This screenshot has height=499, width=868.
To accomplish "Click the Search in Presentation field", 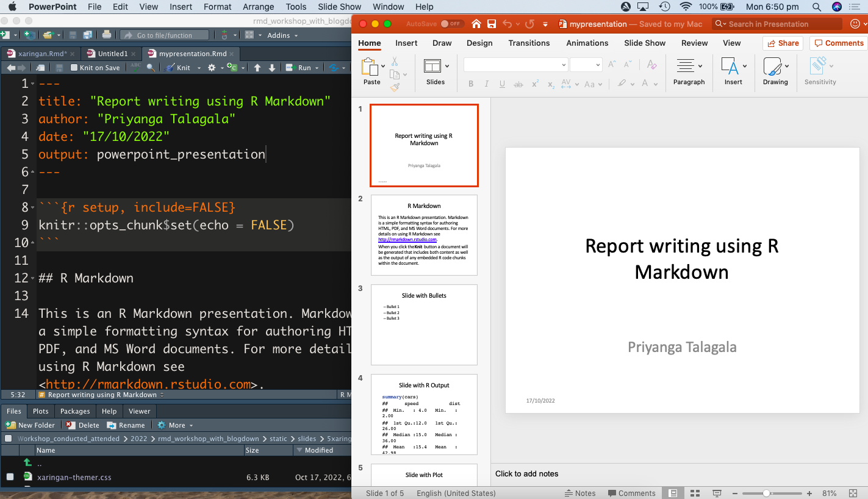I will coord(777,24).
